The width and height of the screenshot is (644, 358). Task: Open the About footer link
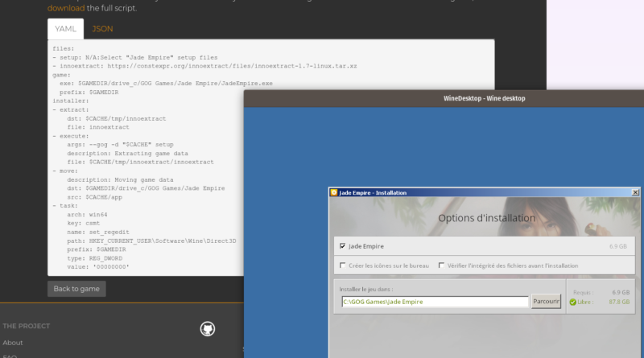[x=13, y=343]
